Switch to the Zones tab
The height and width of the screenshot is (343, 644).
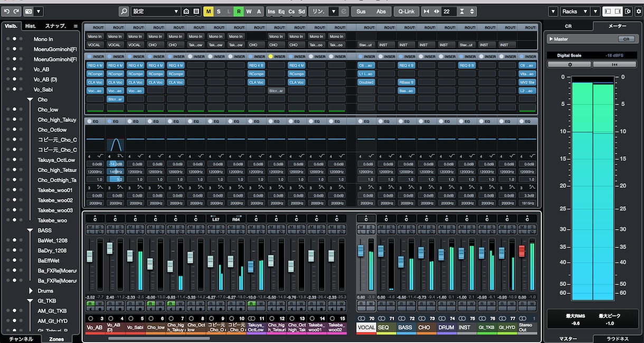(56, 339)
